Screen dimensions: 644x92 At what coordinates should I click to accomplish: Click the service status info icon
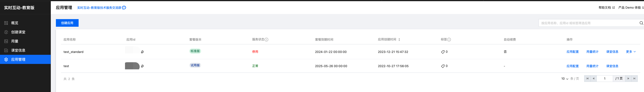click(266, 40)
